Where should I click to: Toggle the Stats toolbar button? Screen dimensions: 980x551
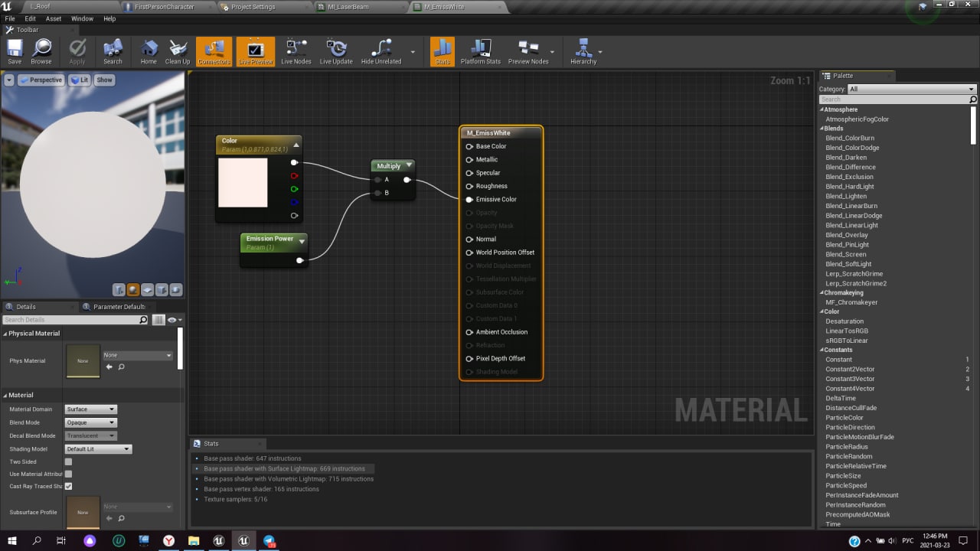click(x=442, y=51)
